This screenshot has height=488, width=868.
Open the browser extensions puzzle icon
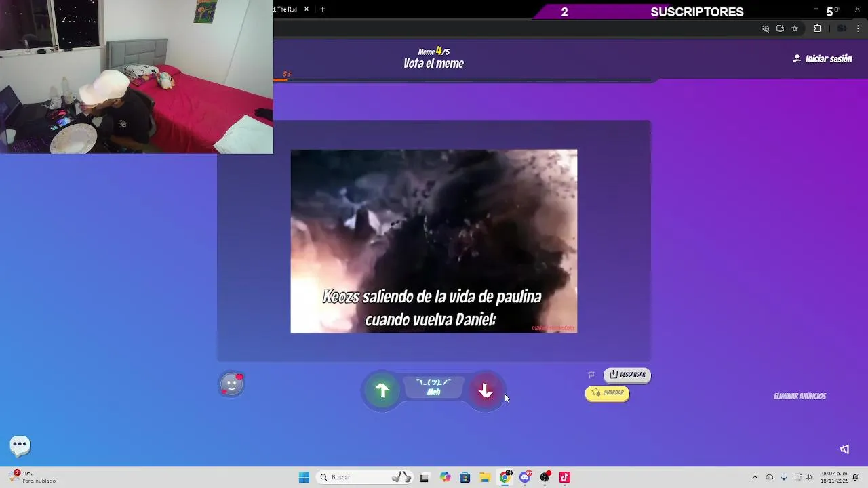click(817, 28)
